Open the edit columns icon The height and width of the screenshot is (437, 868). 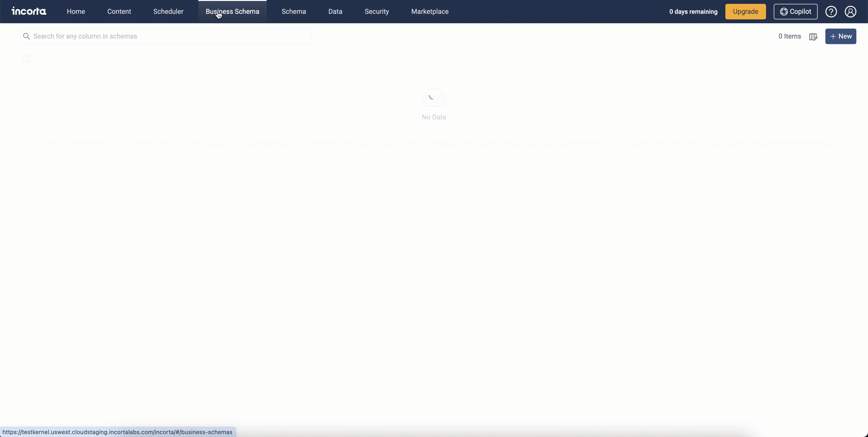click(813, 37)
